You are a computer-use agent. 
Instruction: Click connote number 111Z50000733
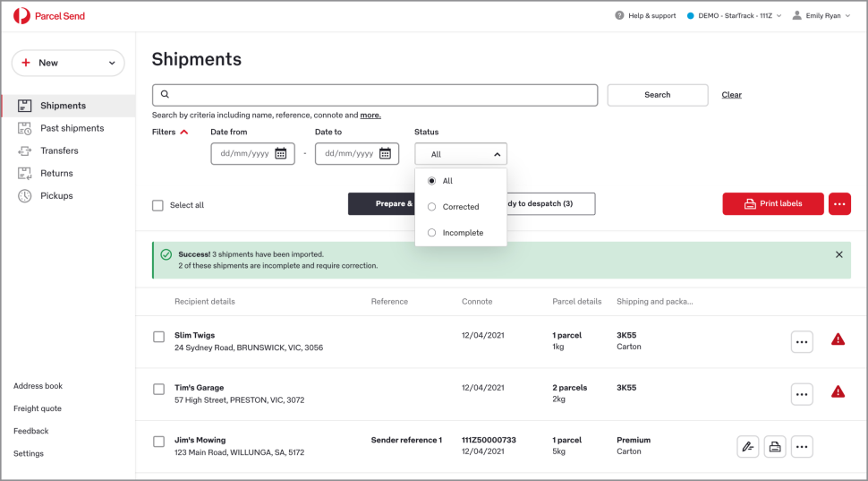(x=489, y=440)
